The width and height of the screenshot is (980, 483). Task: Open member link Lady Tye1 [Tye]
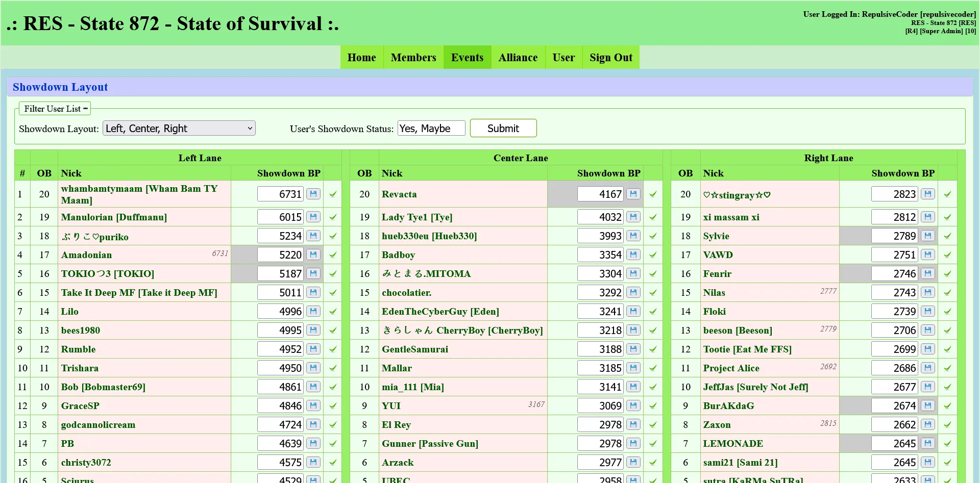pos(417,217)
